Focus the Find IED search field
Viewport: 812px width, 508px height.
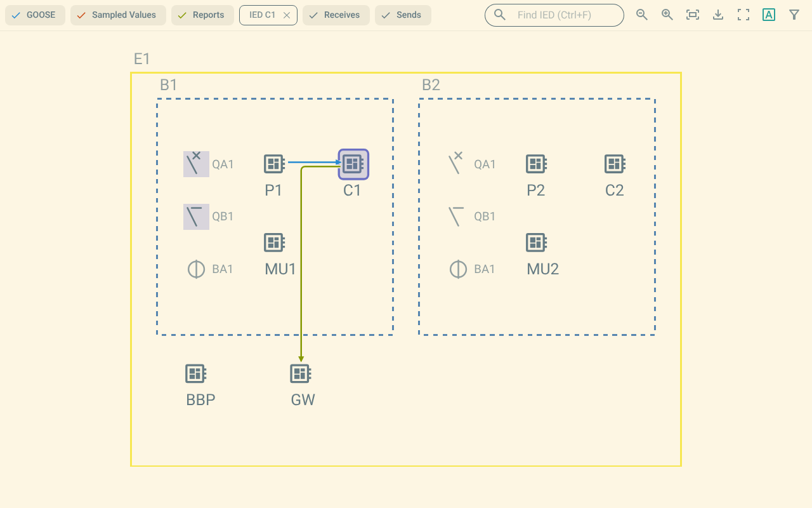pos(554,15)
